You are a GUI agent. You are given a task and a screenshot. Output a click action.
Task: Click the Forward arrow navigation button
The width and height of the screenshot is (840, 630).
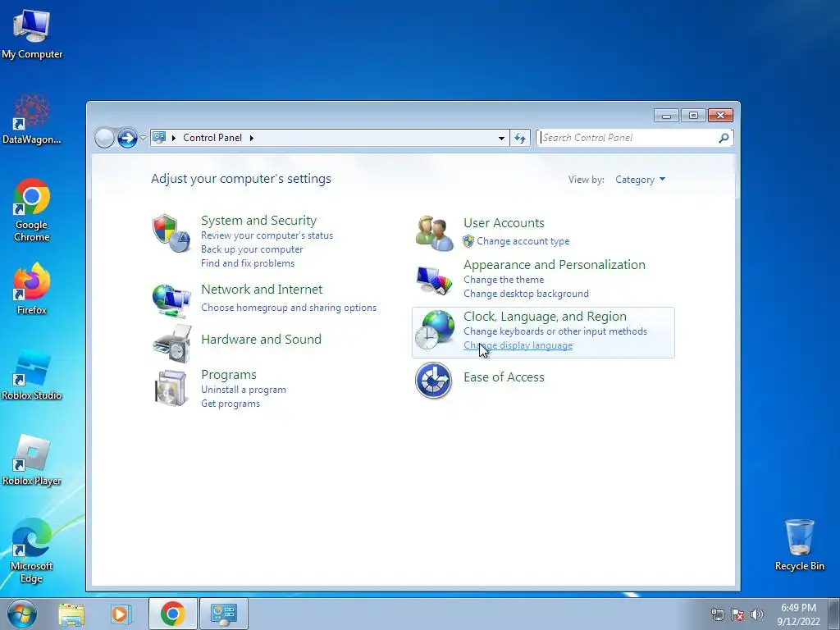coord(127,138)
